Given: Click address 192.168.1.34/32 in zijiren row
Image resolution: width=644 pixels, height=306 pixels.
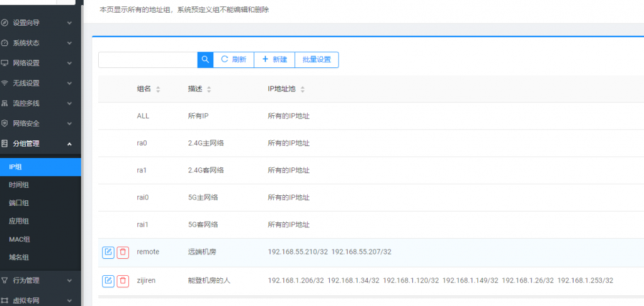Looking at the screenshot, I should 354,281.
